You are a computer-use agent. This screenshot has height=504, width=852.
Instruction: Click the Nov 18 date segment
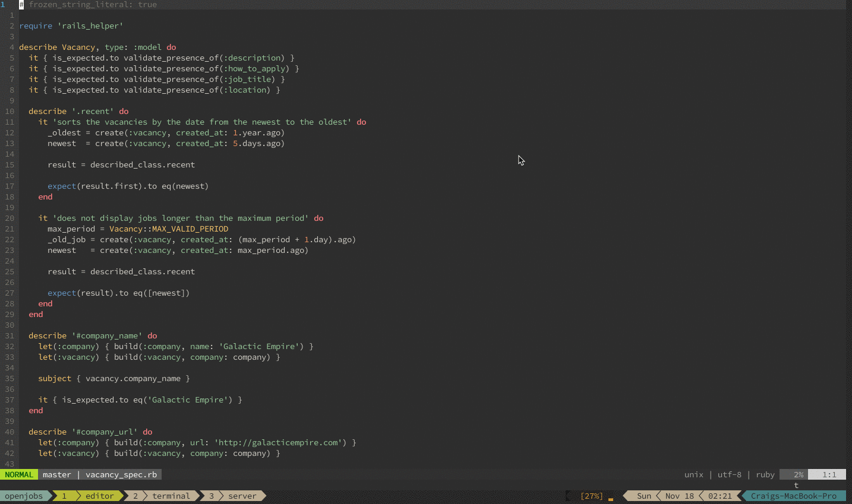pos(680,496)
